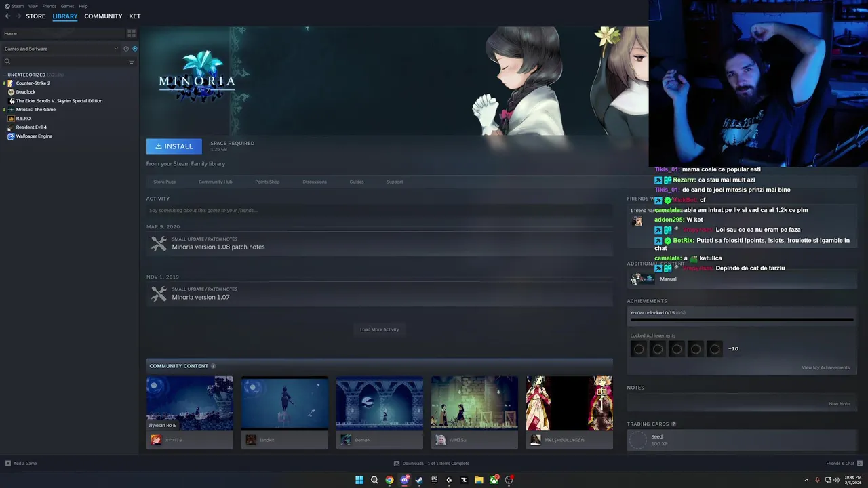The image size is (868, 488).
Task: Toggle recent activity clock filter
Action: (125, 49)
